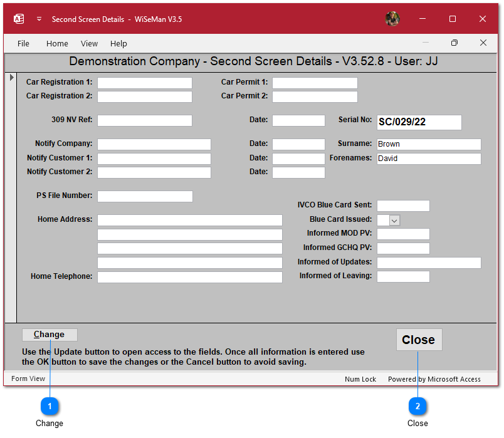Image resolution: width=504 pixels, height=438 pixels.
Task: Open the View menu
Action: click(x=89, y=43)
